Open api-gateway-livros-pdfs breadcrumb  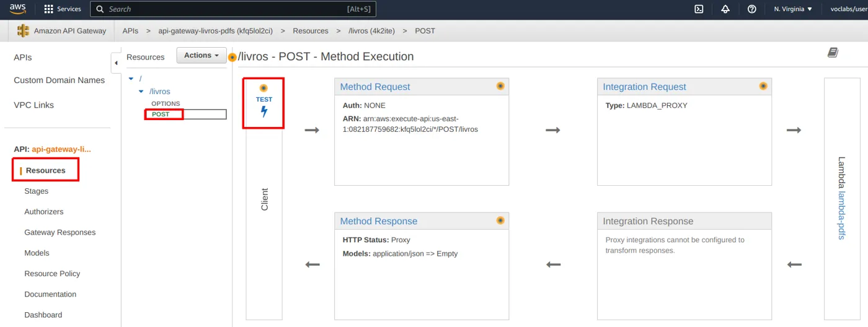pyautogui.click(x=215, y=31)
